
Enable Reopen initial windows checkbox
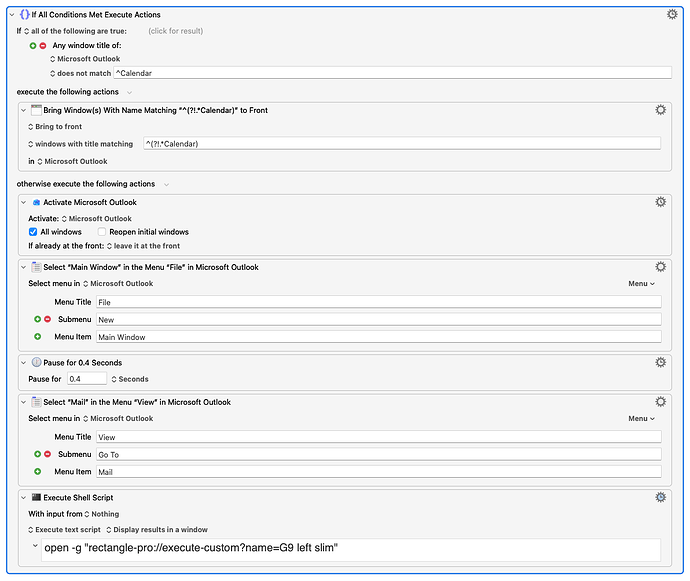pos(102,232)
